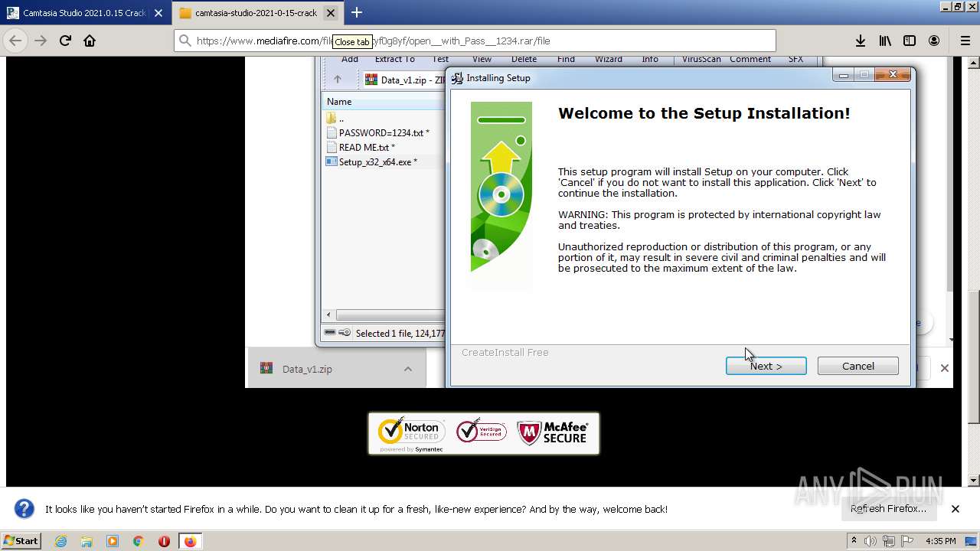
Task: Click the Firefox taskbar button
Action: pos(190,541)
